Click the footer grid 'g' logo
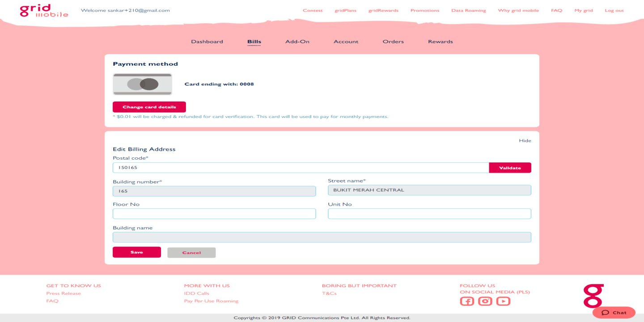Image resolution: width=644 pixels, height=322 pixels. 593,296
